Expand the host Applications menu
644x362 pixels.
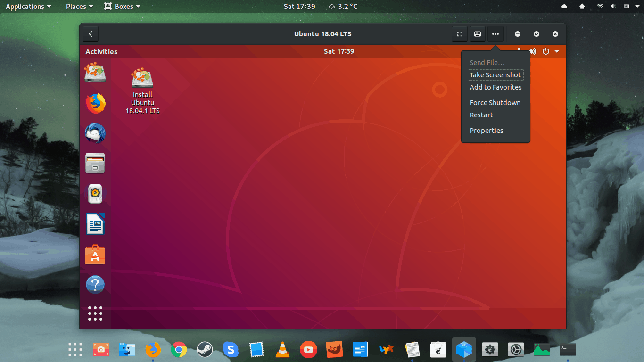point(28,7)
